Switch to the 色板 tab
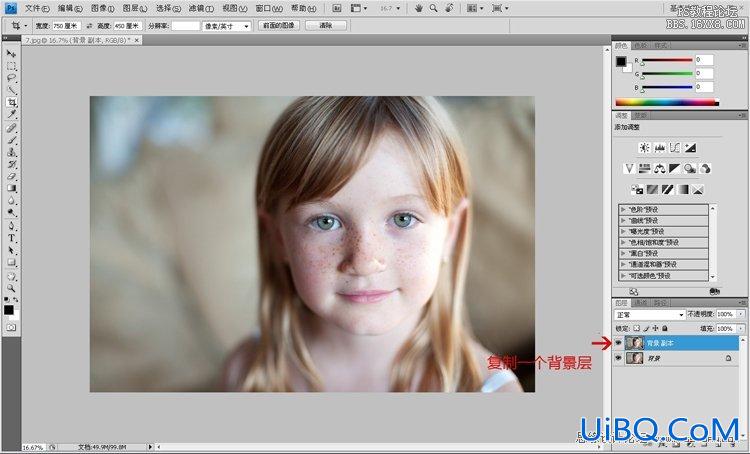750x454 pixels. [x=640, y=45]
